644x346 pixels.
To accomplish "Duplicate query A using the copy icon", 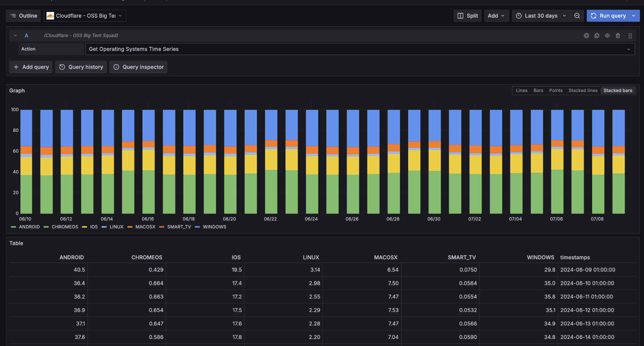I will click(x=597, y=35).
